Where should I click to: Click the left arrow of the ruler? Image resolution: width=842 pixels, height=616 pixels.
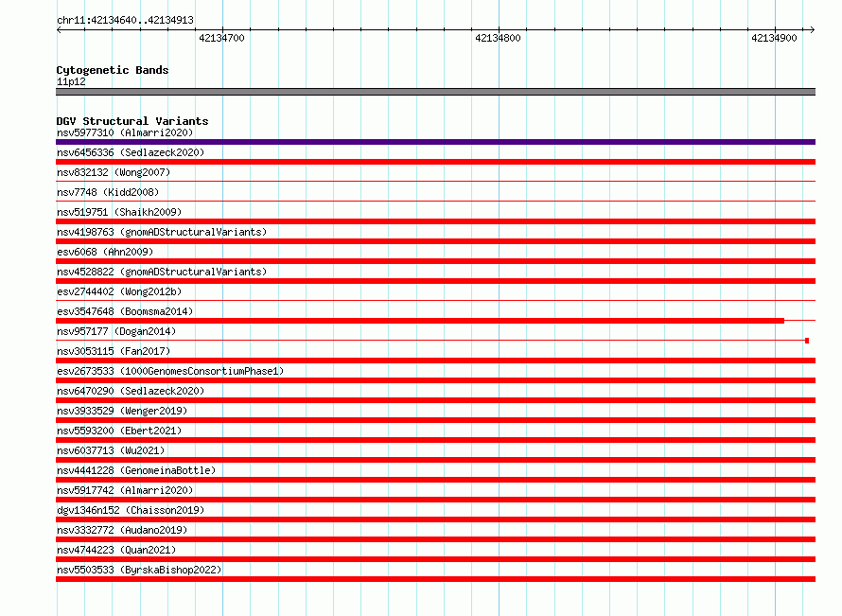[59, 29]
